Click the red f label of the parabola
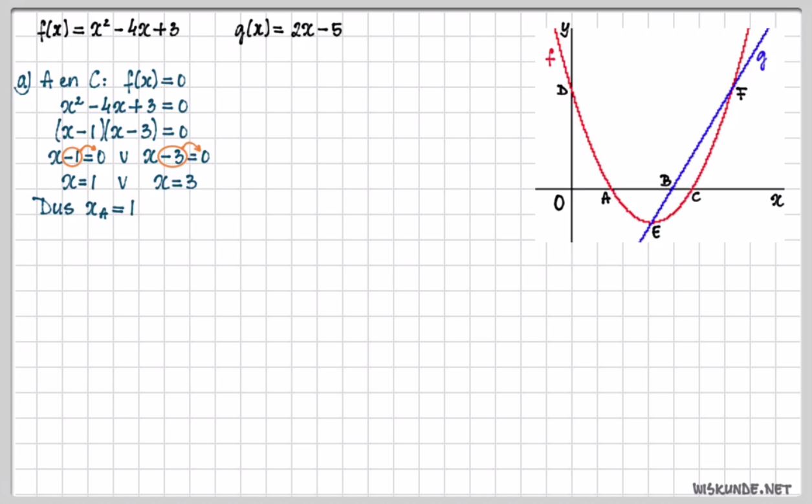The width and height of the screenshot is (812, 504). pos(551,58)
